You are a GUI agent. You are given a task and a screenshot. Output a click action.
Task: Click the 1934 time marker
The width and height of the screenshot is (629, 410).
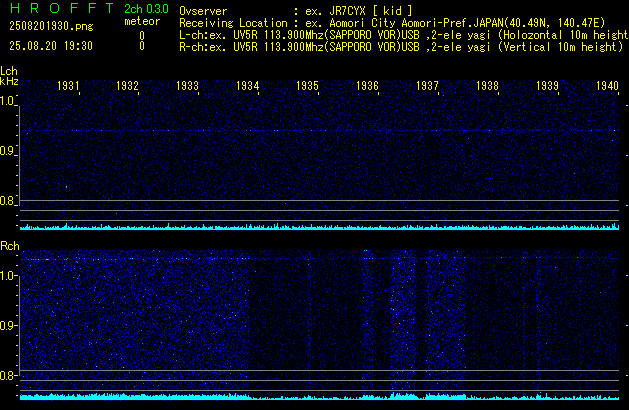(248, 86)
